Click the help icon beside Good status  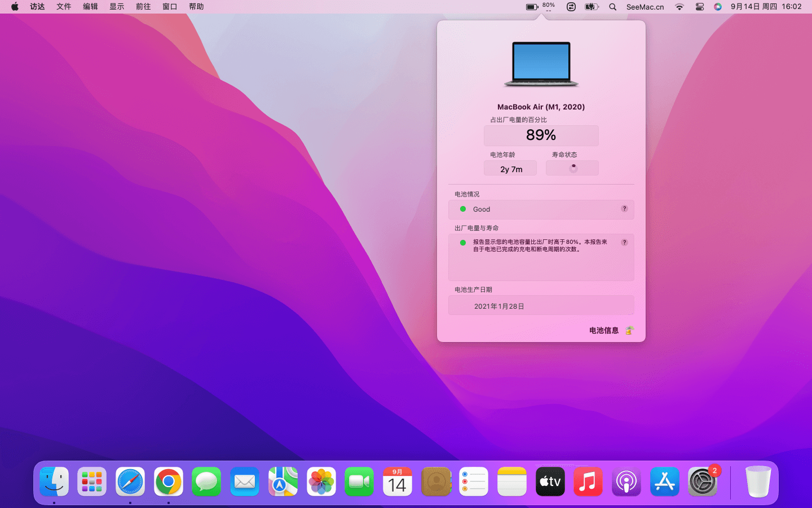pos(624,209)
